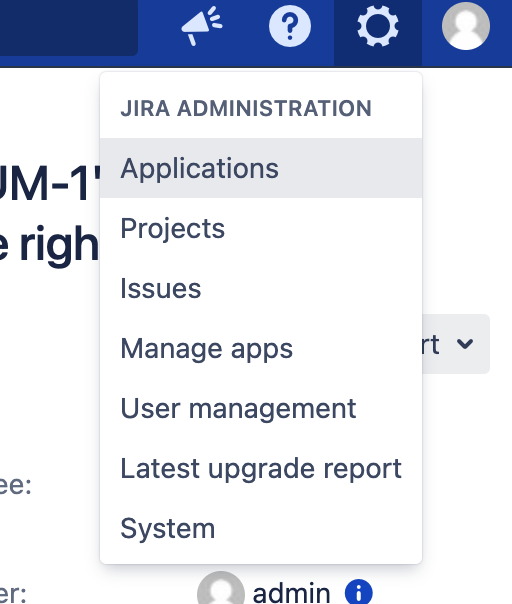Click the blue info icon beside admin
The height and width of the screenshot is (604, 512).
click(x=359, y=592)
